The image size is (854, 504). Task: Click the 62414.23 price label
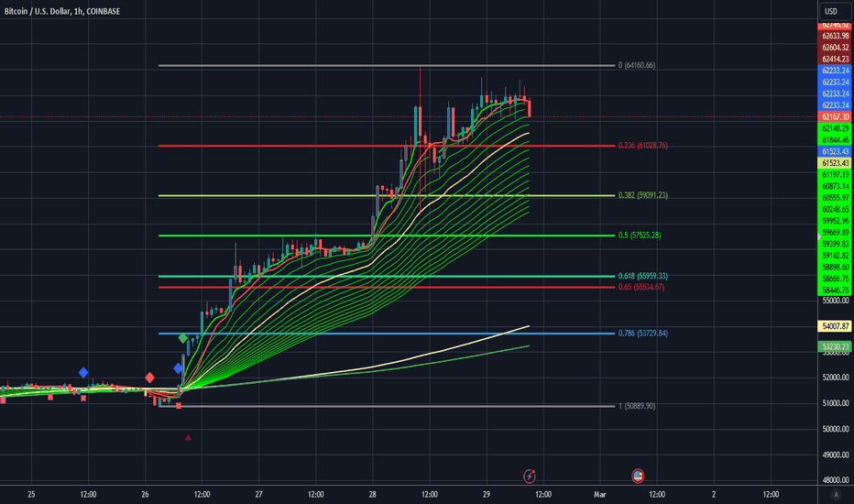click(836, 59)
